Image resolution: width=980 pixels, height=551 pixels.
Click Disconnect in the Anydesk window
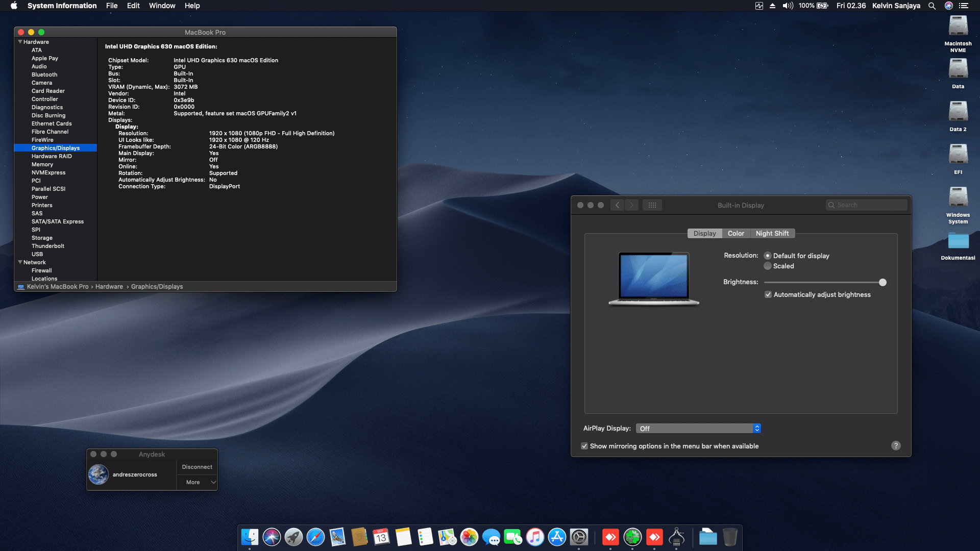click(x=197, y=467)
